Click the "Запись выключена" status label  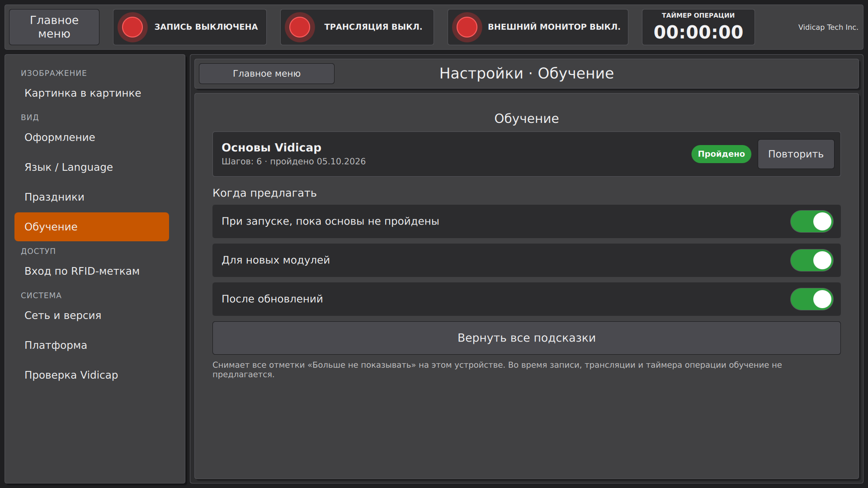point(206,27)
